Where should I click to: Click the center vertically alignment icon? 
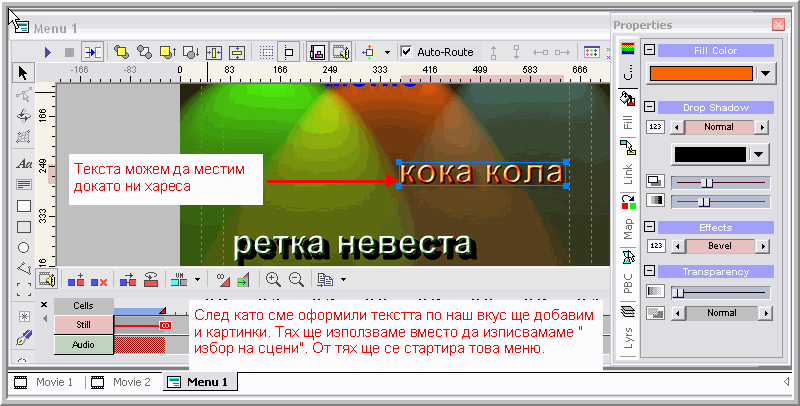tap(237, 52)
